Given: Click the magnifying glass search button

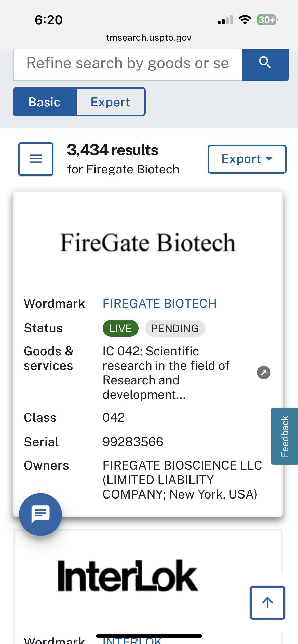Looking at the screenshot, I should pos(265,65).
